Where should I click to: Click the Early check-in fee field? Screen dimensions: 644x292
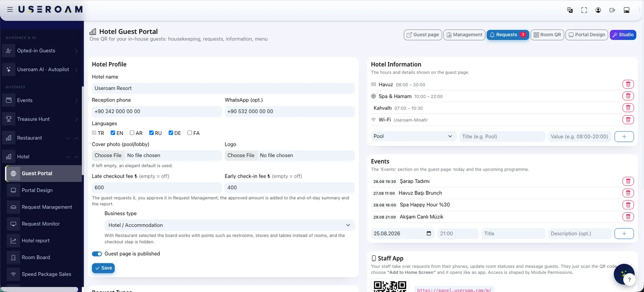[x=289, y=188]
